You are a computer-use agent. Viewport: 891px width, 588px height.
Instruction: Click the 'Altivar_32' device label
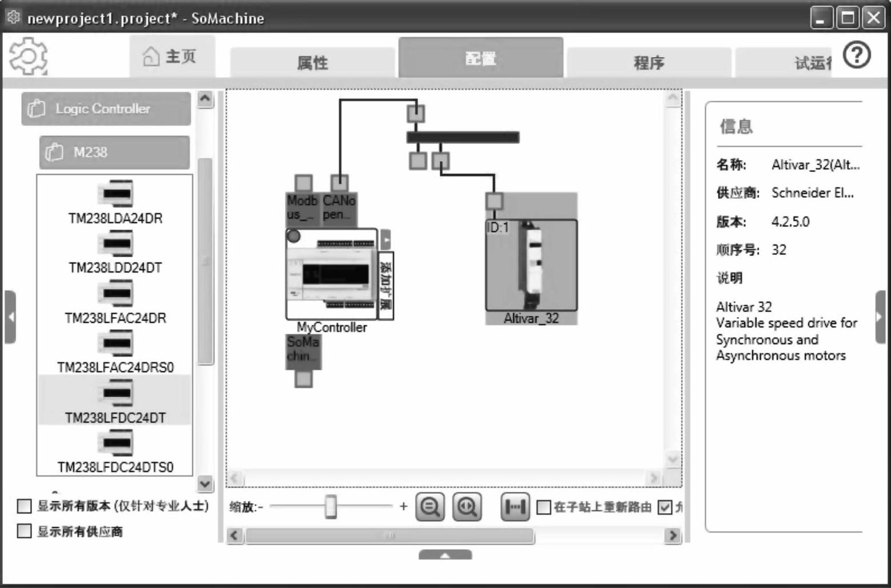point(531,318)
